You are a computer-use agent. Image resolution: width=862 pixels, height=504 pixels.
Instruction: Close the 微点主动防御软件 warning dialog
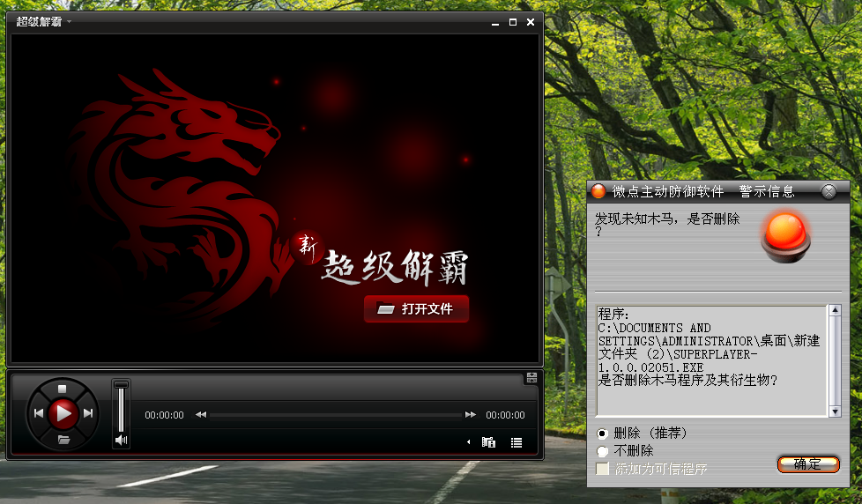829,191
